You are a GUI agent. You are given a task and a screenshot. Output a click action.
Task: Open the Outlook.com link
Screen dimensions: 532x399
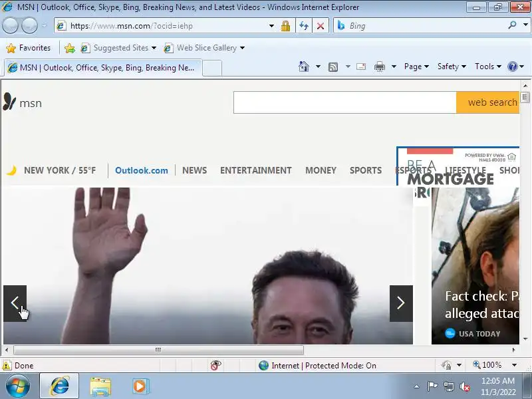click(x=142, y=170)
